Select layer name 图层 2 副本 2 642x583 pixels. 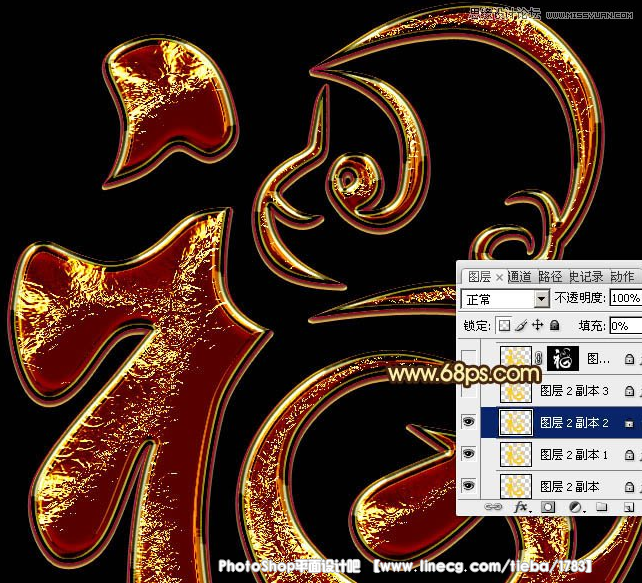point(574,423)
